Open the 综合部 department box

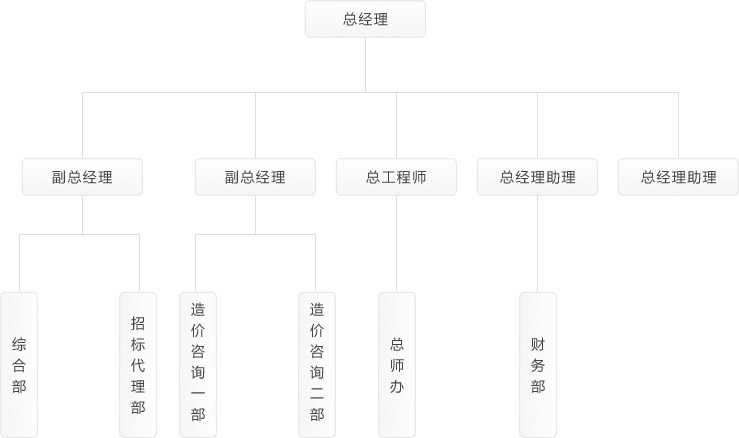[x=19, y=364]
